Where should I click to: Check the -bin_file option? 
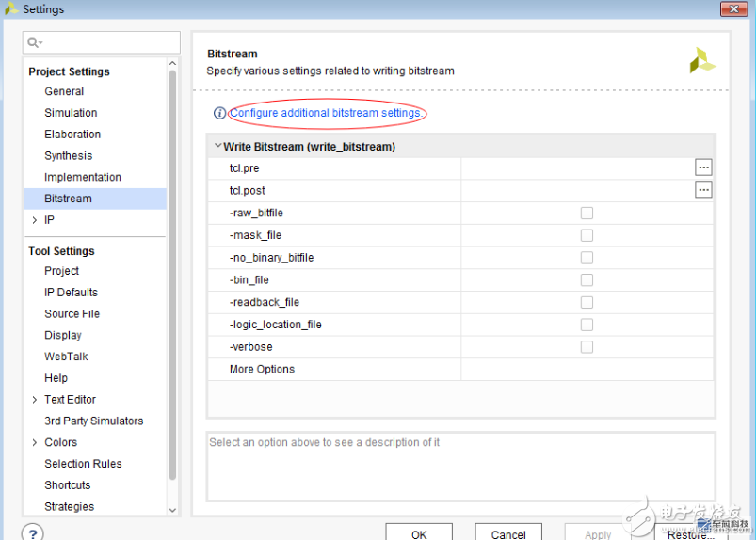click(x=587, y=279)
